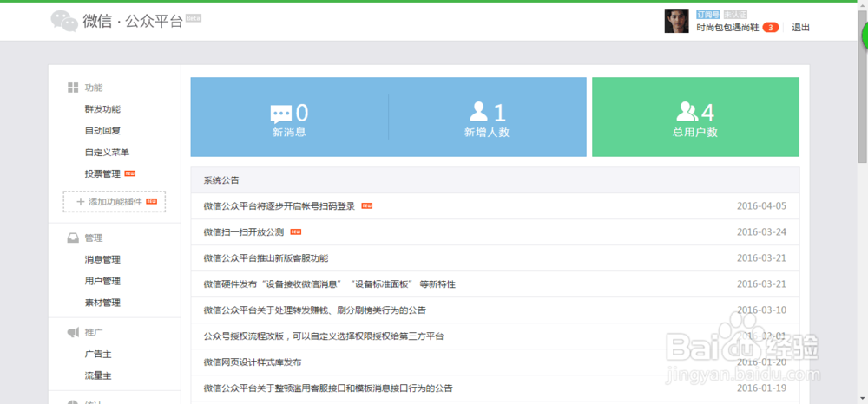The image size is (868, 404).
Task: Click the account name 时尚包包遇尚鞋
Action: tap(727, 28)
